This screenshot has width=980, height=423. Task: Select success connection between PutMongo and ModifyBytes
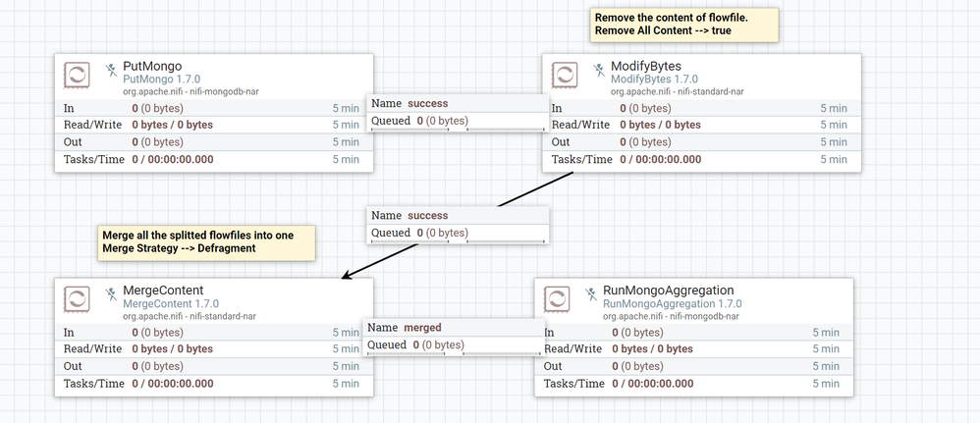point(458,112)
